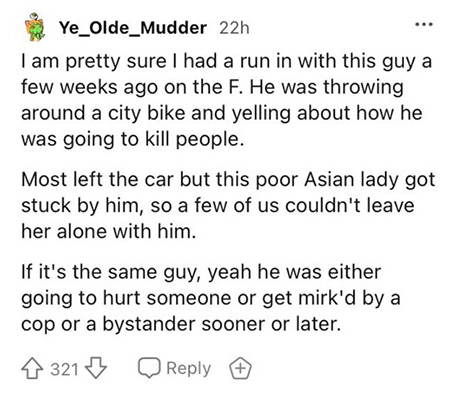450x395 pixels.
Task: Click the text 'her alone with him.'
Action: 108,231
